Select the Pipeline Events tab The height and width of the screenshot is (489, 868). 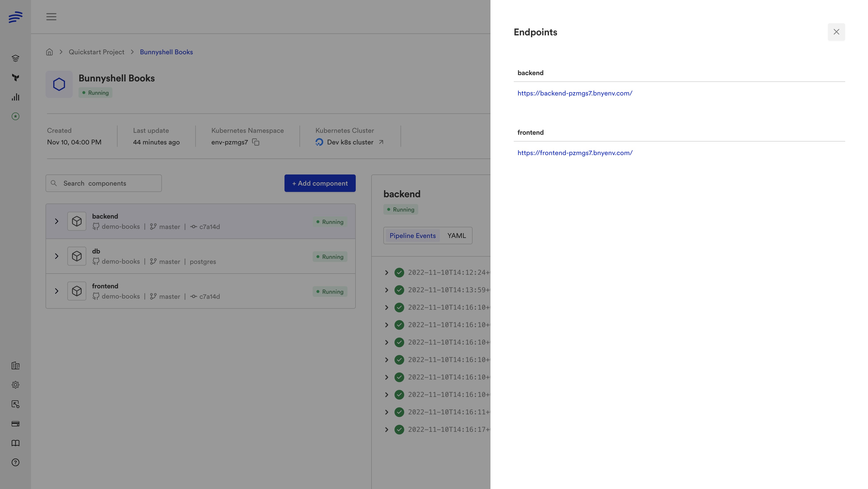[412, 236]
